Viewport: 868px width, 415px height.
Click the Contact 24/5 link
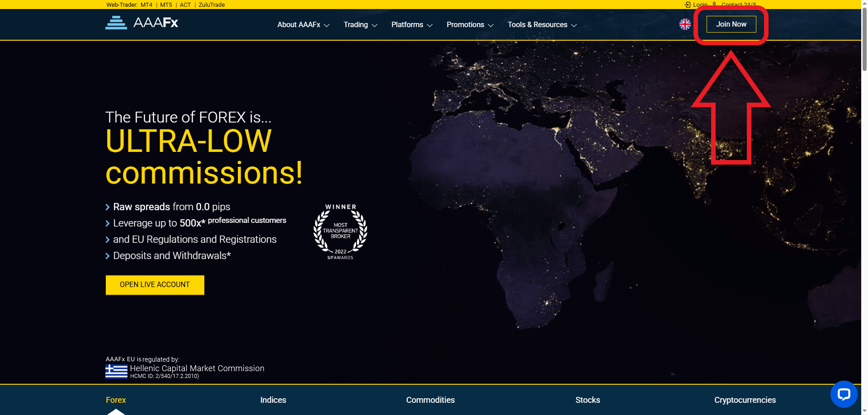tap(739, 5)
